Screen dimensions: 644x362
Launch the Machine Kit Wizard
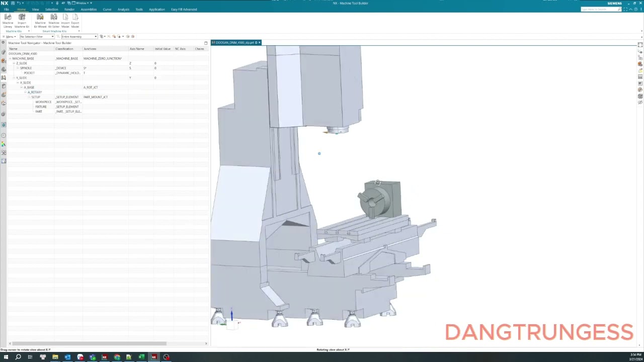pos(40,21)
